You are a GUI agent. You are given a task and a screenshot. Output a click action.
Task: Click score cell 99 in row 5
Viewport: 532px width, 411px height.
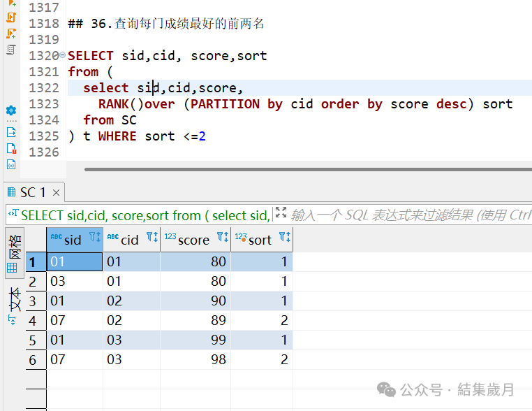[195, 340]
